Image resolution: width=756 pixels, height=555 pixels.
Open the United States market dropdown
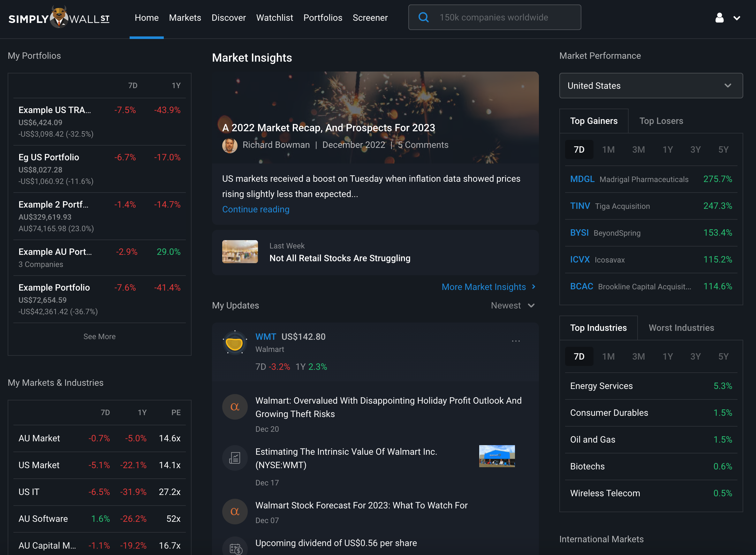[x=651, y=86]
